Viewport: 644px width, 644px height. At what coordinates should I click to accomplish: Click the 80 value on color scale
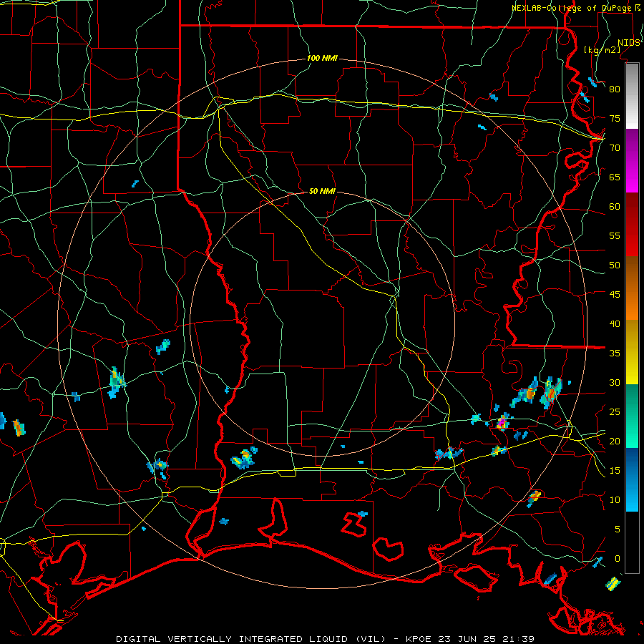click(615, 89)
